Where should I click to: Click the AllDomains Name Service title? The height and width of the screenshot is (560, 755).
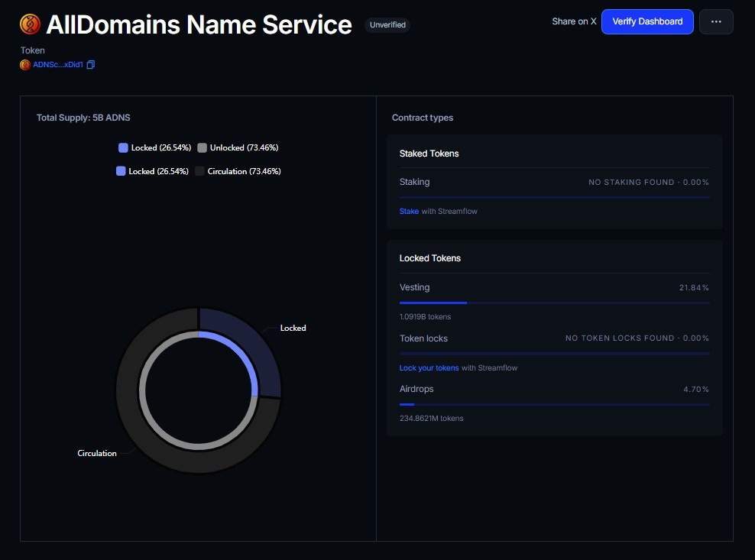coord(199,24)
